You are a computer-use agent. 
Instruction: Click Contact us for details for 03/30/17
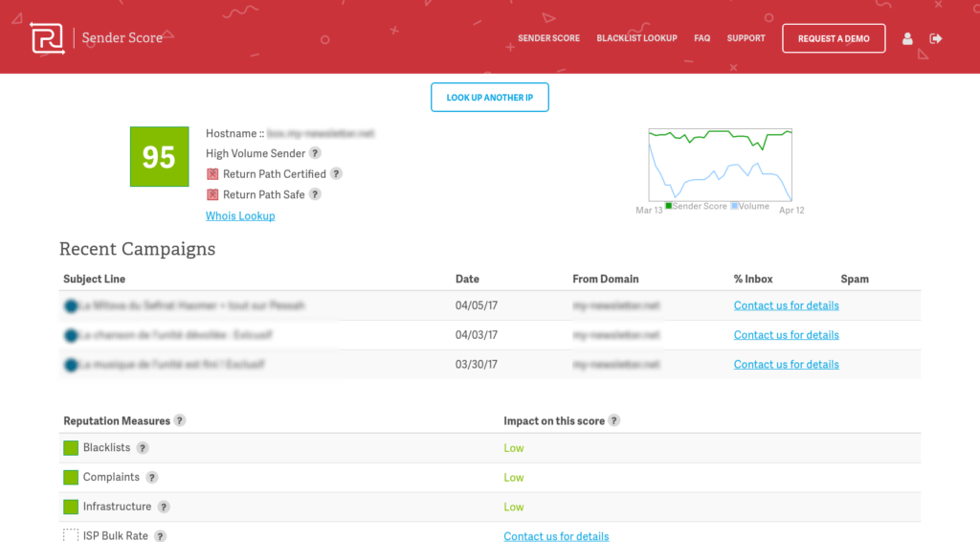click(x=787, y=365)
